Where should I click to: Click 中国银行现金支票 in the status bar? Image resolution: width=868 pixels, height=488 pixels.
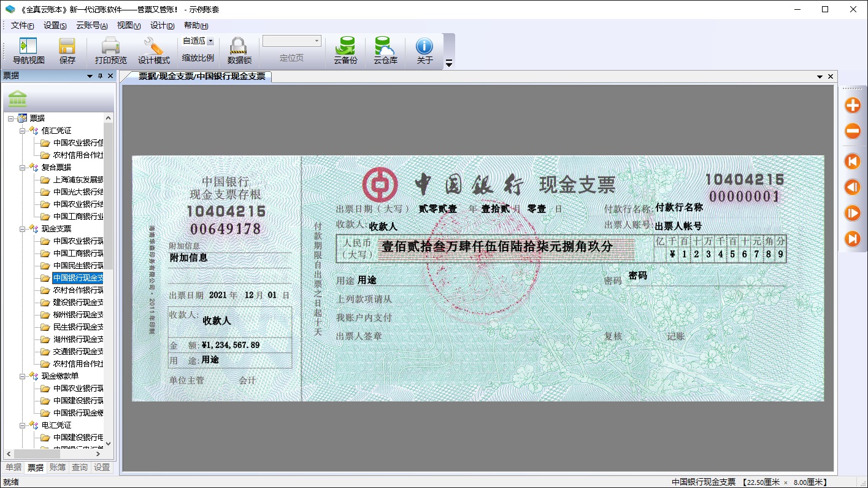(x=704, y=482)
